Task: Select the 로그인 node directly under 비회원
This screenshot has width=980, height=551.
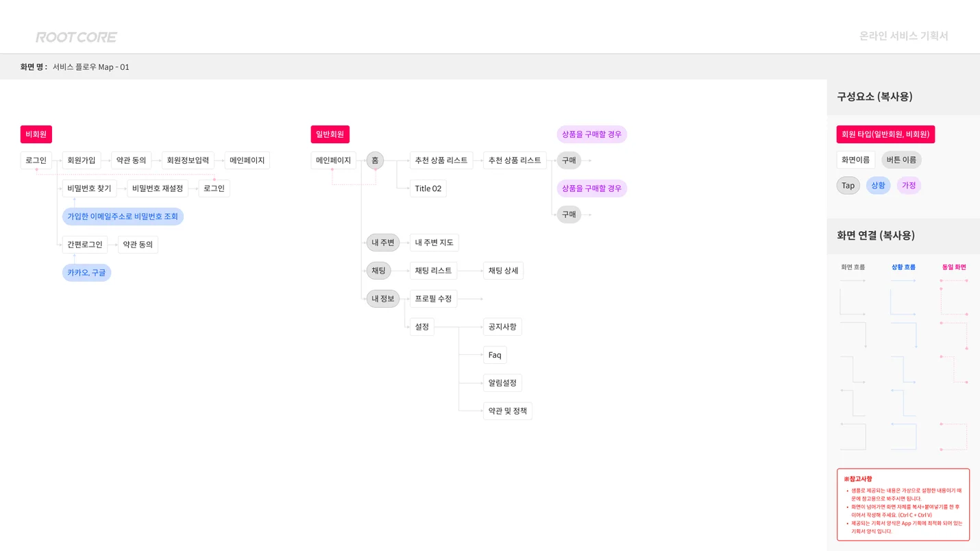Action: coord(36,160)
